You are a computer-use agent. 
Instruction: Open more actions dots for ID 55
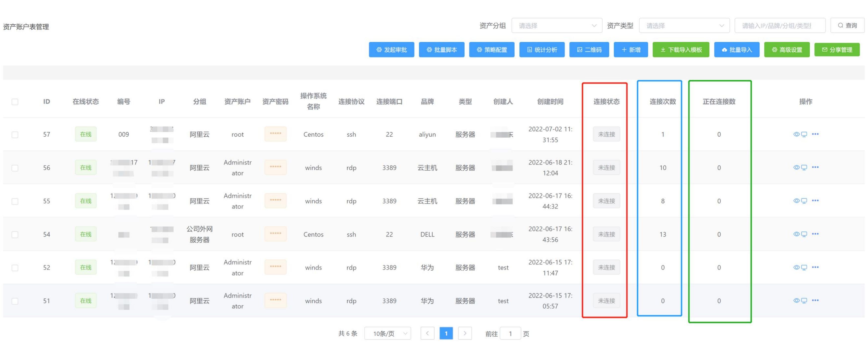pyautogui.click(x=815, y=200)
